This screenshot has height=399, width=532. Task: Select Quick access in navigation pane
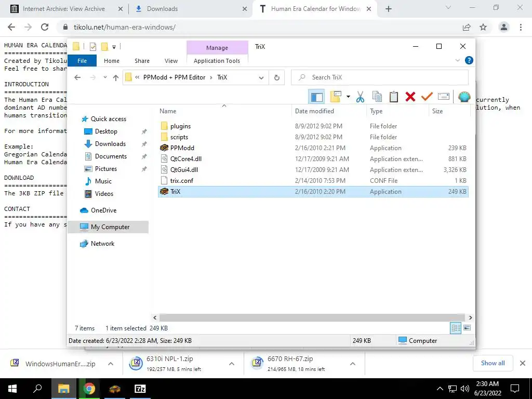coord(108,119)
